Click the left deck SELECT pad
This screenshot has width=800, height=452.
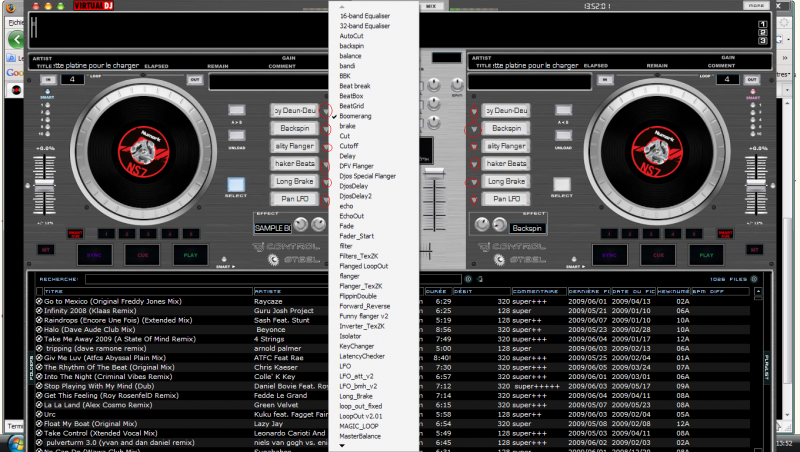236,186
